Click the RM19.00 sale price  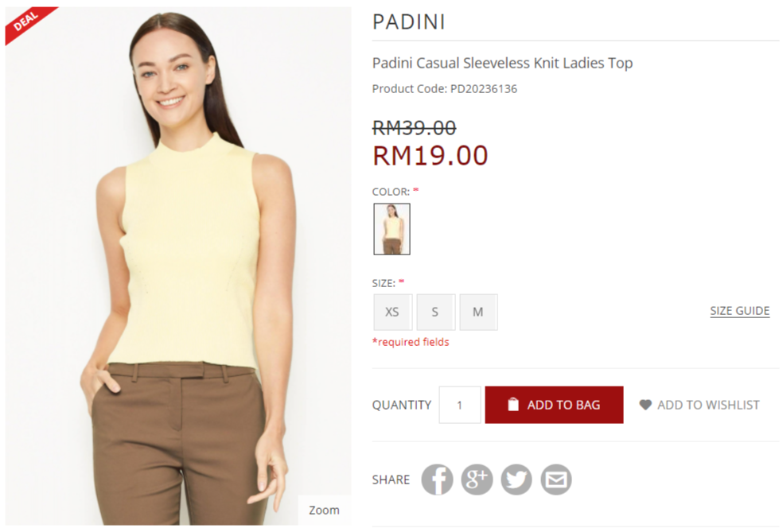[430, 155]
